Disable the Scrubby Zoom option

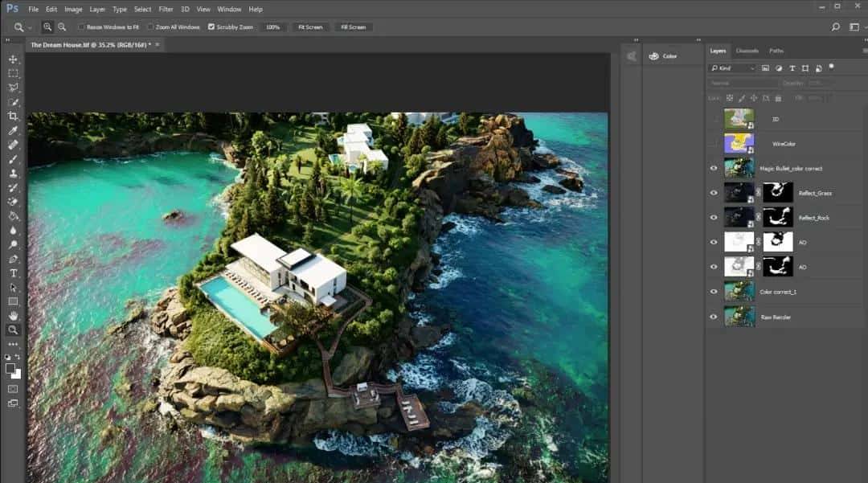213,27
